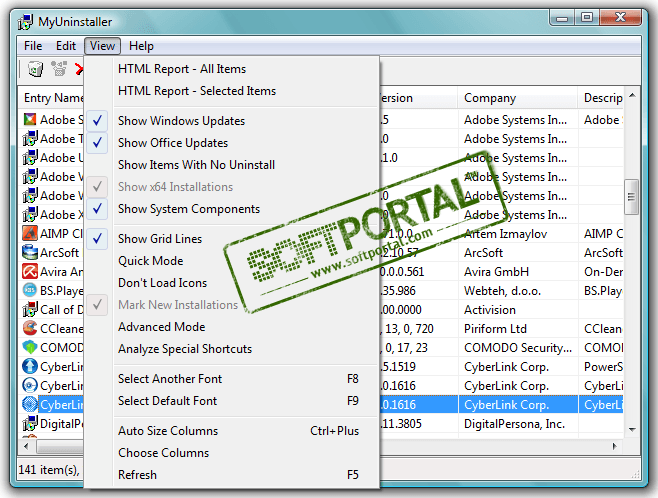Click greyed Show x64 Installations item
The width and height of the screenshot is (658, 498).
click(231, 187)
